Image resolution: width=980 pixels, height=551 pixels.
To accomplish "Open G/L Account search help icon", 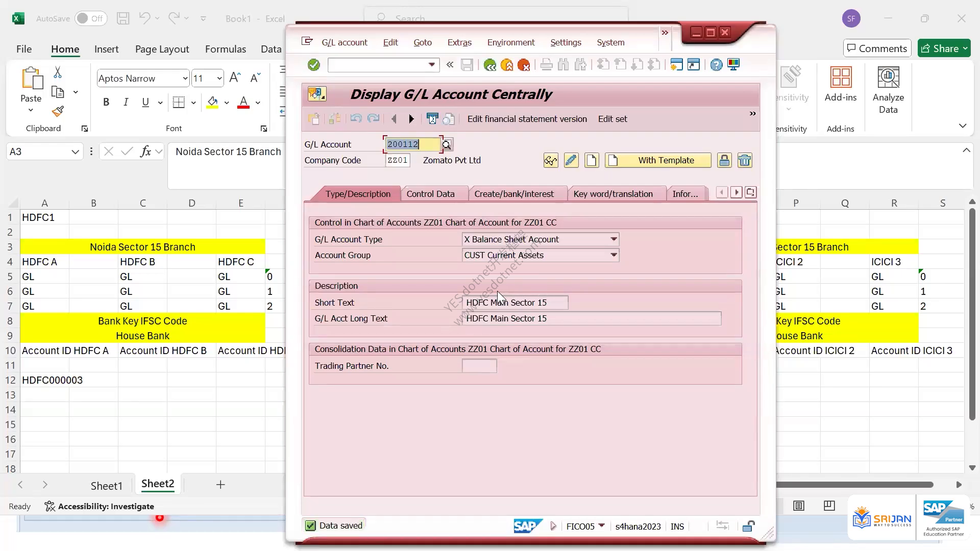I will (447, 144).
